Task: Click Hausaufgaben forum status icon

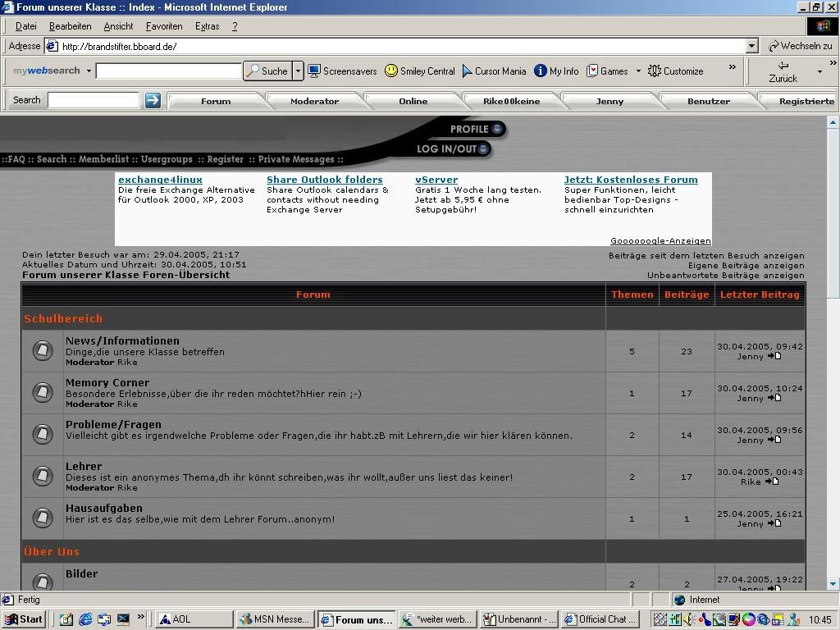Action: coord(43,518)
